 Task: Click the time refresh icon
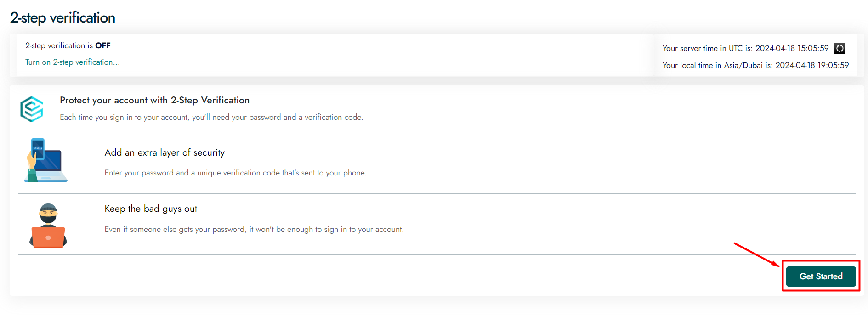coord(840,48)
